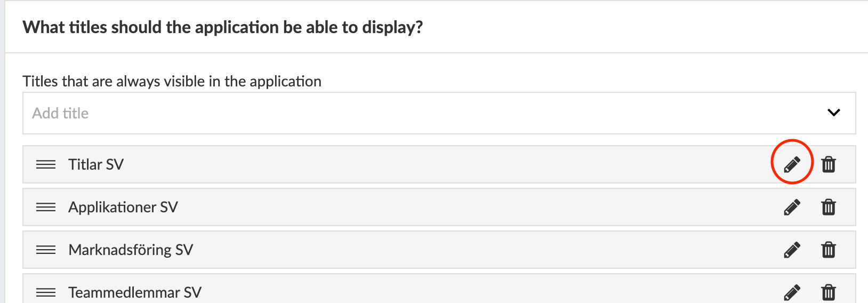The height and width of the screenshot is (303, 868).
Task: Click drag handle for Marknadsföring SV
Action: 46,250
